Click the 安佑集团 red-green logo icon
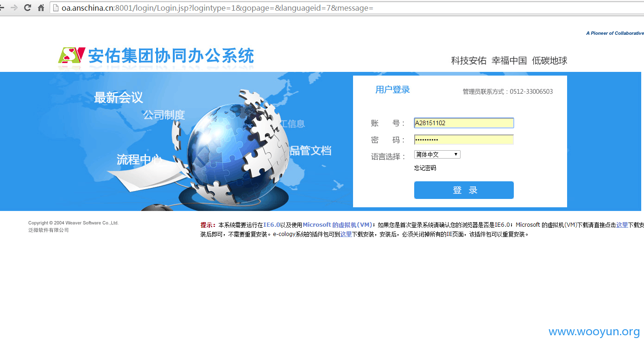The width and height of the screenshot is (644, 345). [71, 55]
